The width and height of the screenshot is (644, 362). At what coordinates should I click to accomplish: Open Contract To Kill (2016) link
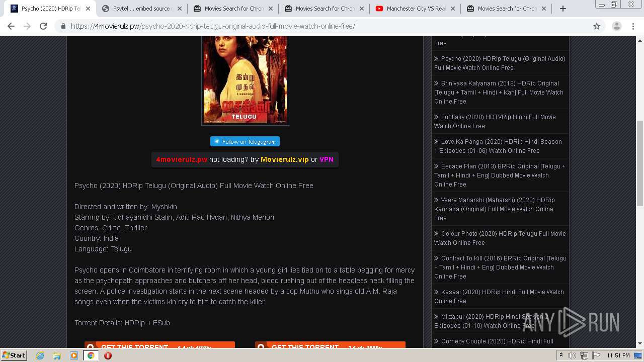coord(500,267)
